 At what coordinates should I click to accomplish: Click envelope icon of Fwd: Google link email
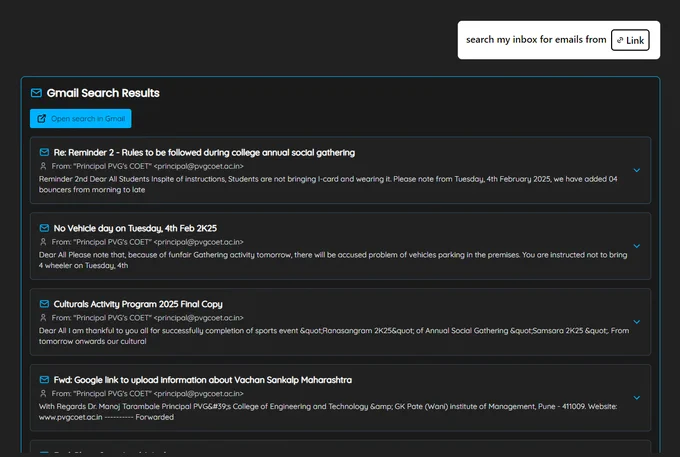point(44,380)
